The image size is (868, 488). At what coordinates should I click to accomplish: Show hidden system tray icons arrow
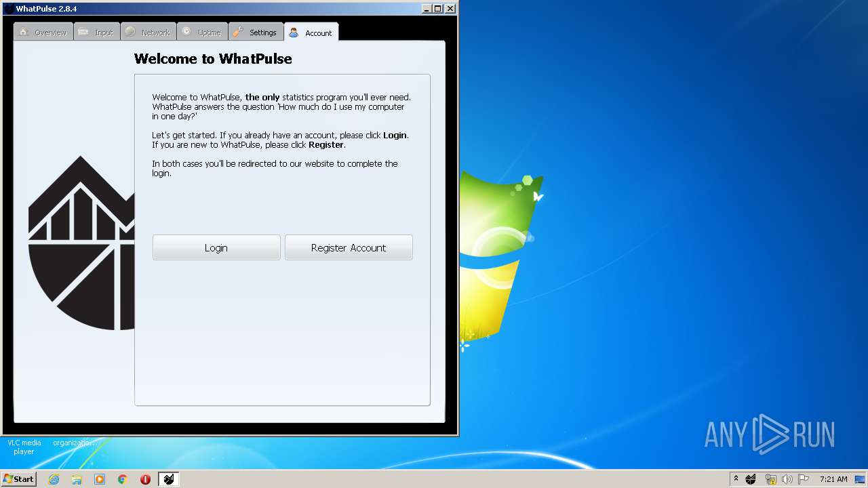point(736,479)
